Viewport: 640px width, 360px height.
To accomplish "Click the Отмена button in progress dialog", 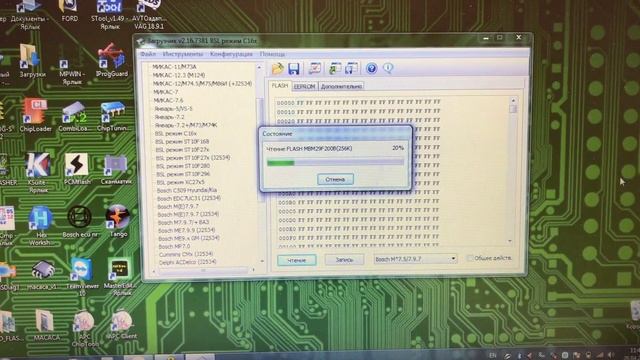I will (x=335, y=179).
